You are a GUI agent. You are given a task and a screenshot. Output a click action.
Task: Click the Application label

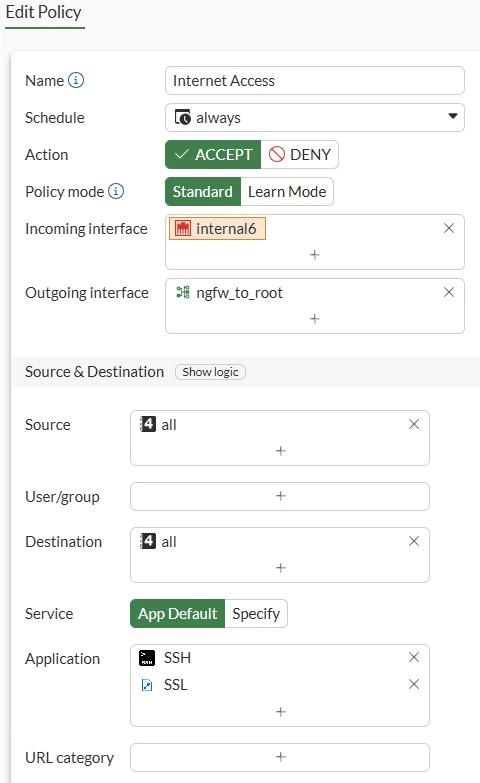click(62, 659)
